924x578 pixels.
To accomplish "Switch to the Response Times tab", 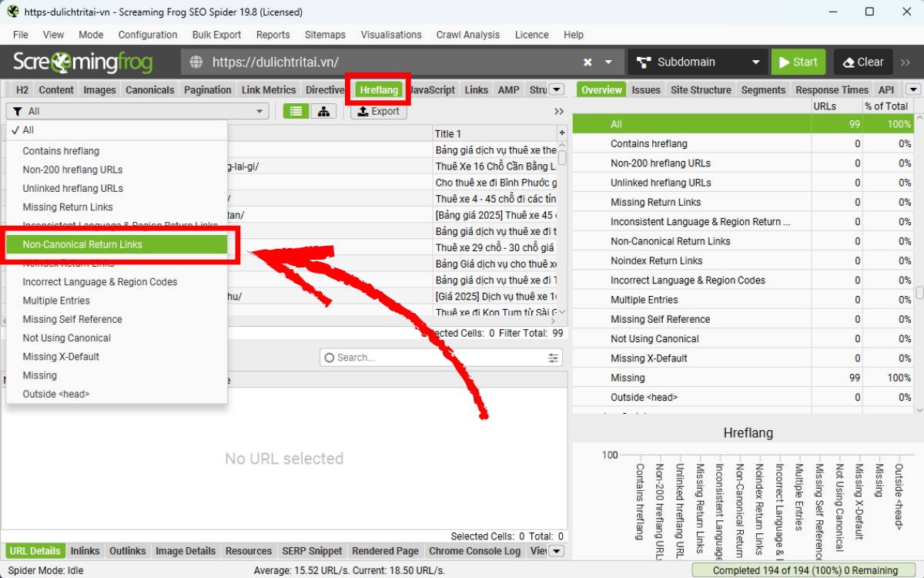I will (832, 89).
